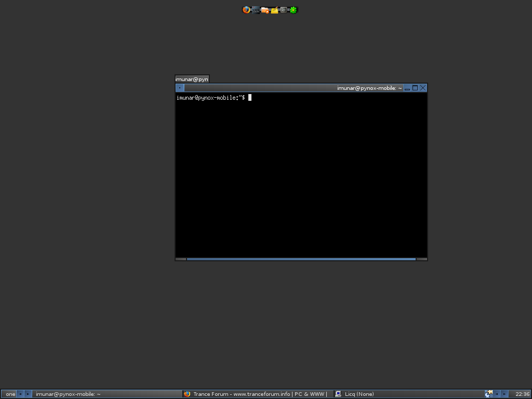Open the terminal monitor dock icon
The image size is (532, 399).
pos(284,10)
